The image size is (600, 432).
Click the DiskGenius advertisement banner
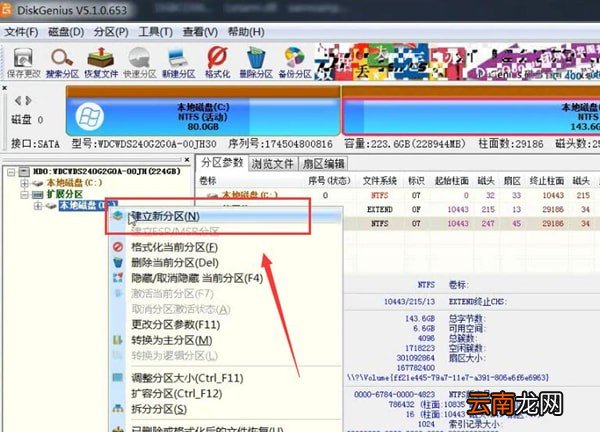457,62
